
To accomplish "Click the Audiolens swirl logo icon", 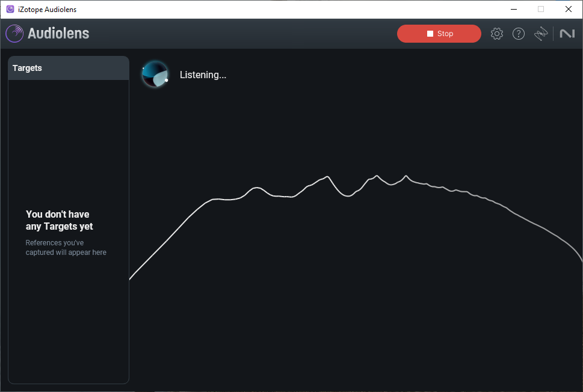I will pos(14,34).
